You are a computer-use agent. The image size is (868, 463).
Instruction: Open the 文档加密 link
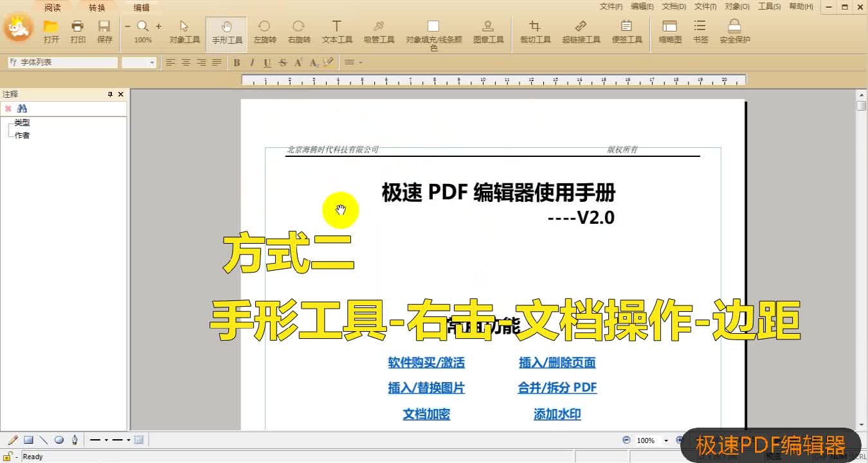[x=426, y=414]
